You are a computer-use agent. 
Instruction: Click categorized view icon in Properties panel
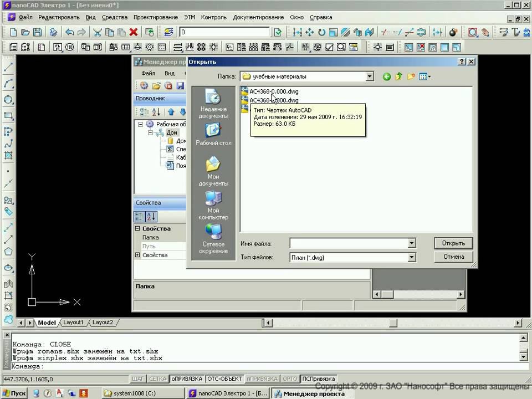point(140,217)
